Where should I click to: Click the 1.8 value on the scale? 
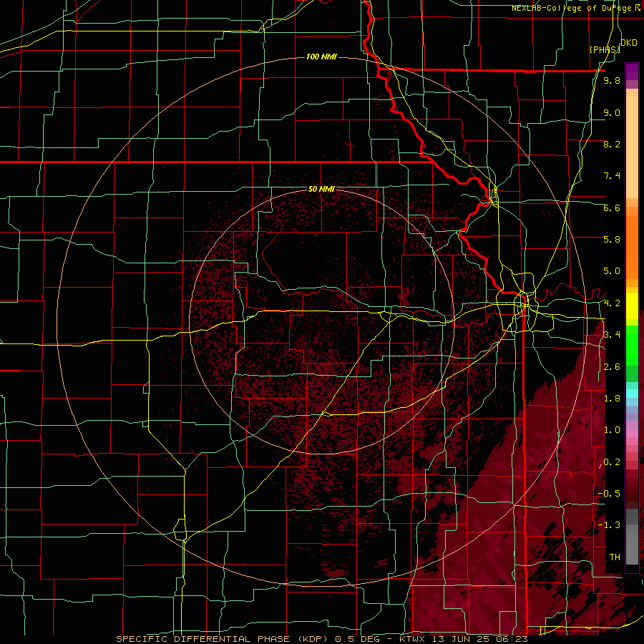tap(612, 399)
